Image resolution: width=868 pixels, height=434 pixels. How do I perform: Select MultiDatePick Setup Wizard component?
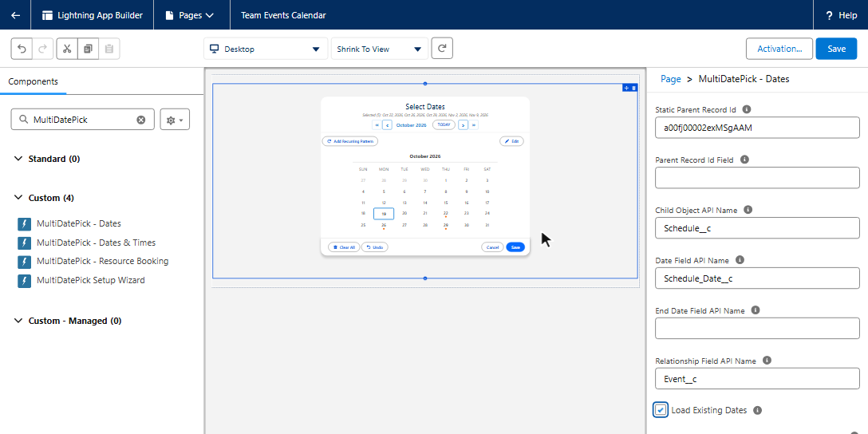91,280
